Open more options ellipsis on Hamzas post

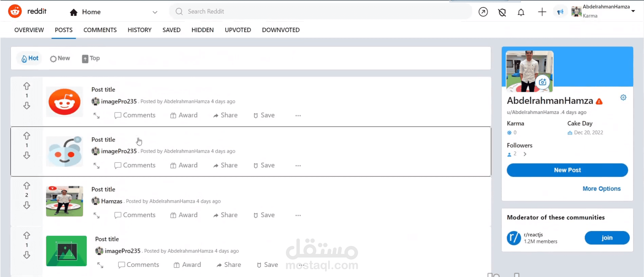pos(298,215)
